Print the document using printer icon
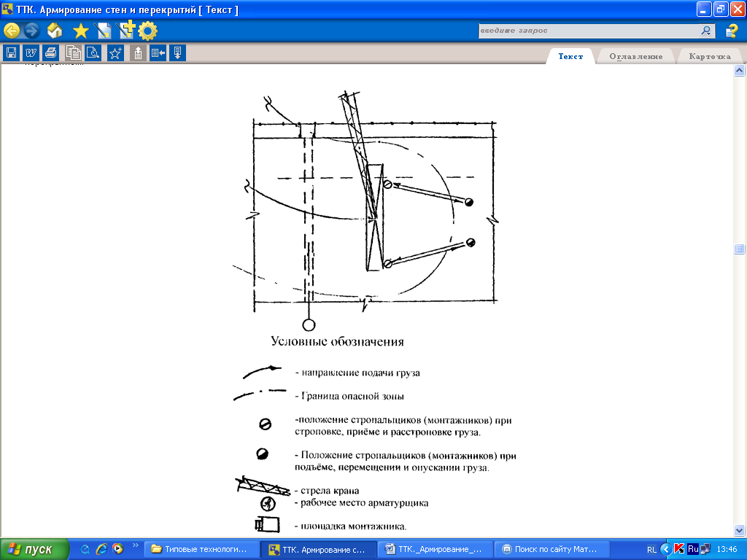The height and width of the screenshot is (560, 747). [x=50, y=52]
